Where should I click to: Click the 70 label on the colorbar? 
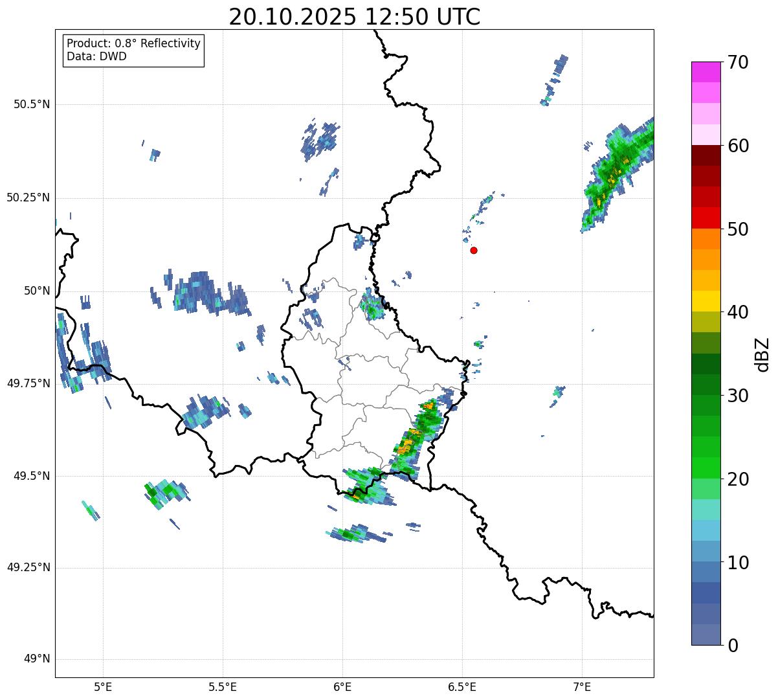[737, 63]
